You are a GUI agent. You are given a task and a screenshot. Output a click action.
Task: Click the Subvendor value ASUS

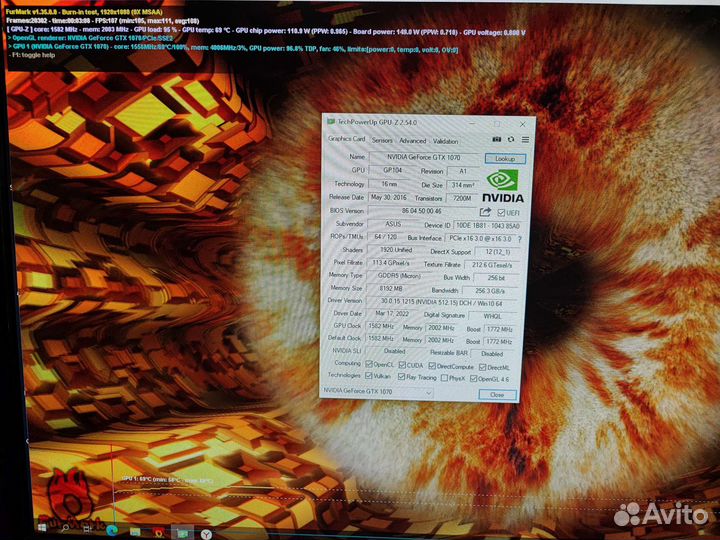click(x=393, y=224)
